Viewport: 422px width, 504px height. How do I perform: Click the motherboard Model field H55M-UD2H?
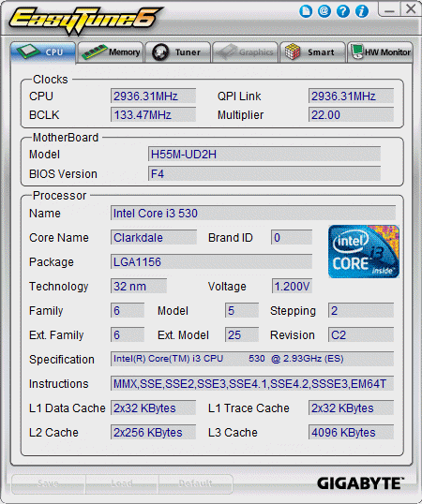tap(264, 155)
